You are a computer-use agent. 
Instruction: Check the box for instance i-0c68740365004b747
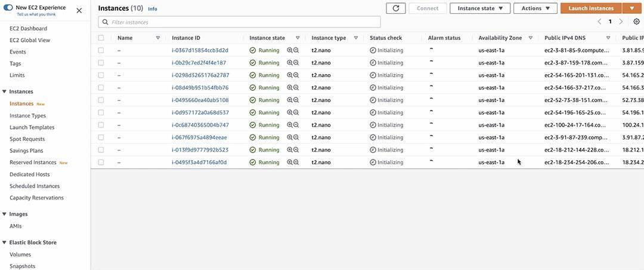click(x=101, y=125)
